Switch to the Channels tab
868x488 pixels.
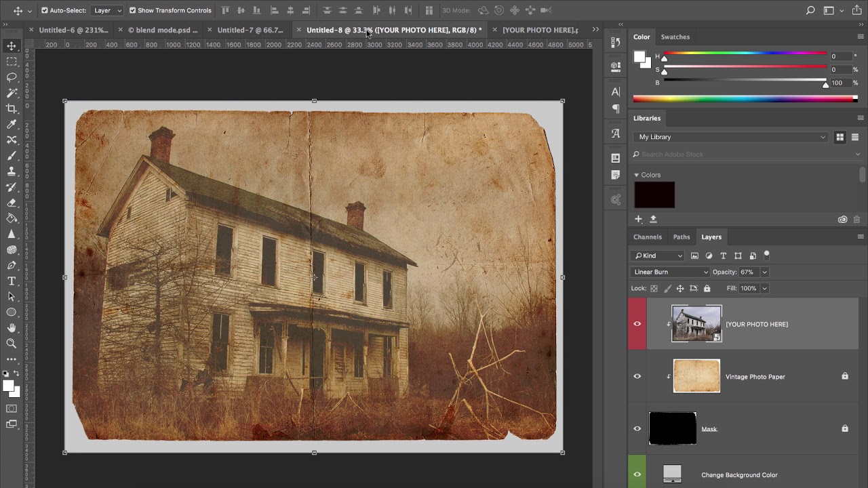click(648, 237)
